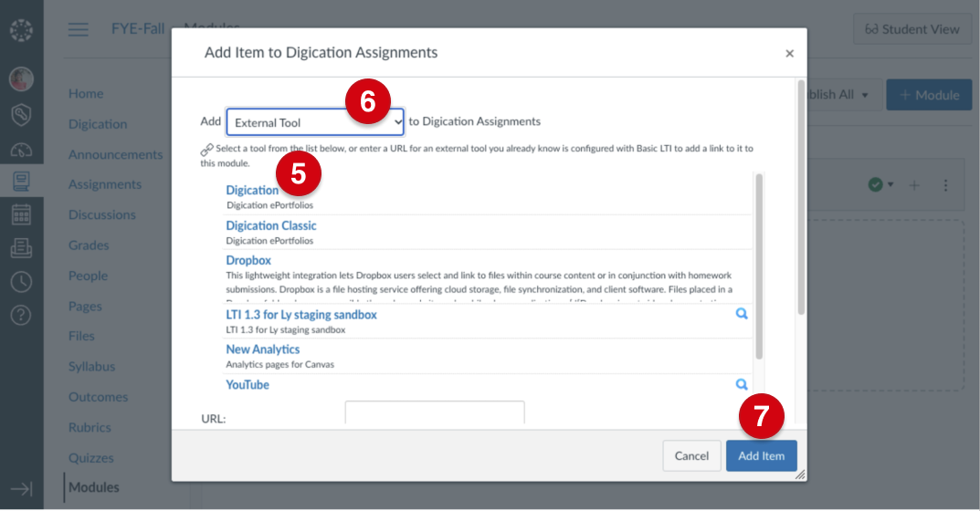Toggle the course menu hamburger icon
Viewport: 980px width, 511px height.
point(79,29)
